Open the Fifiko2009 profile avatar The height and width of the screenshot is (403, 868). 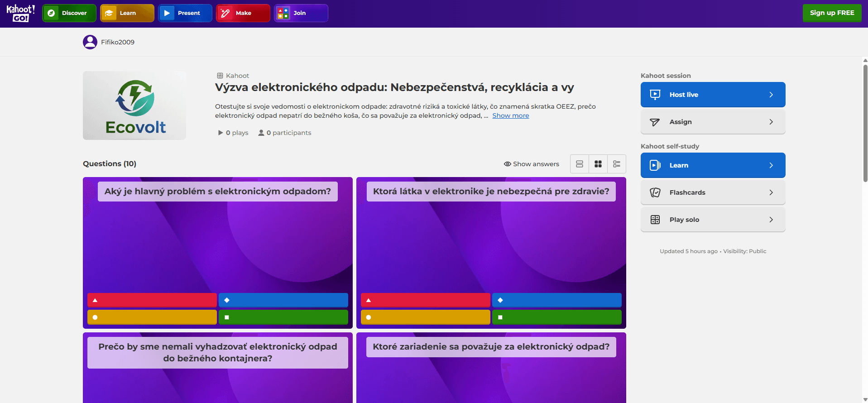[90, 42]
